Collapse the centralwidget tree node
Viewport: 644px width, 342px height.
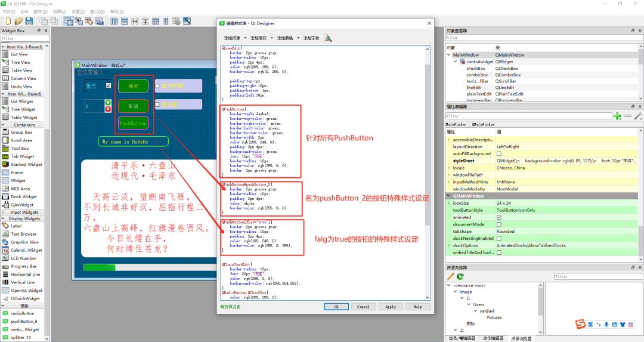(x=456, y=61)
